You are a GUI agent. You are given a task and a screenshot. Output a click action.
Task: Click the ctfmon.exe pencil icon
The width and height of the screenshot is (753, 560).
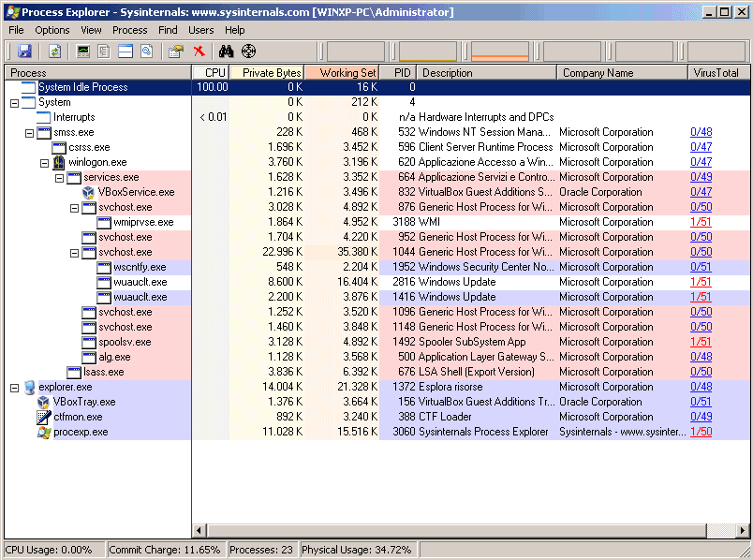click(44, 417)
